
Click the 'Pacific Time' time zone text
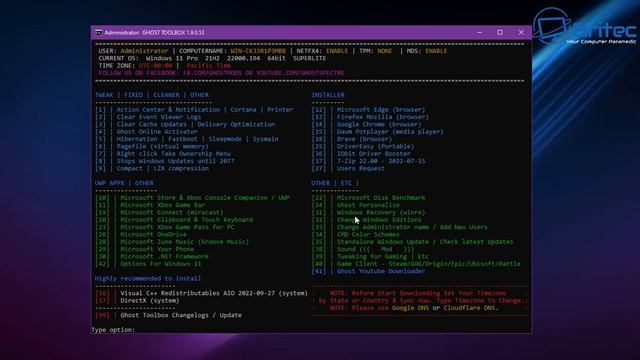[x=209, y=66]
